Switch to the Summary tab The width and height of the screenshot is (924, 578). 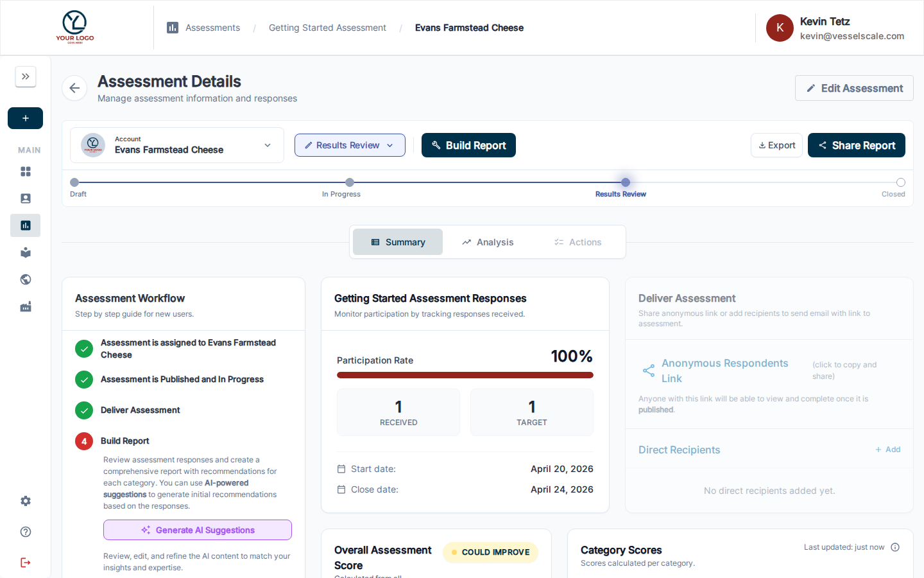pos(398,242)
